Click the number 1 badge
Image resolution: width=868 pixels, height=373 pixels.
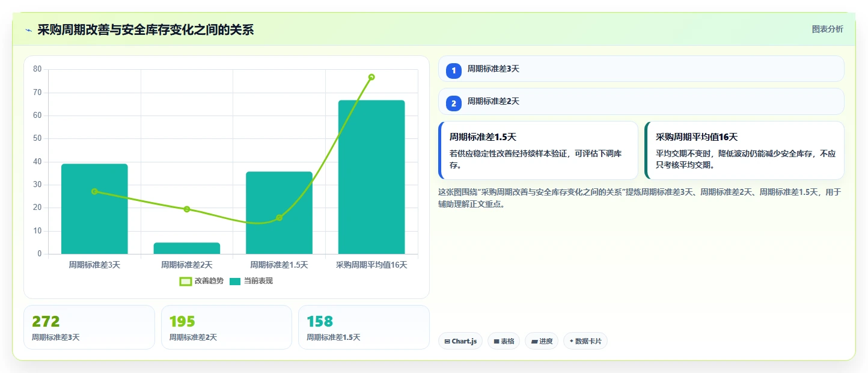[454, 71]
